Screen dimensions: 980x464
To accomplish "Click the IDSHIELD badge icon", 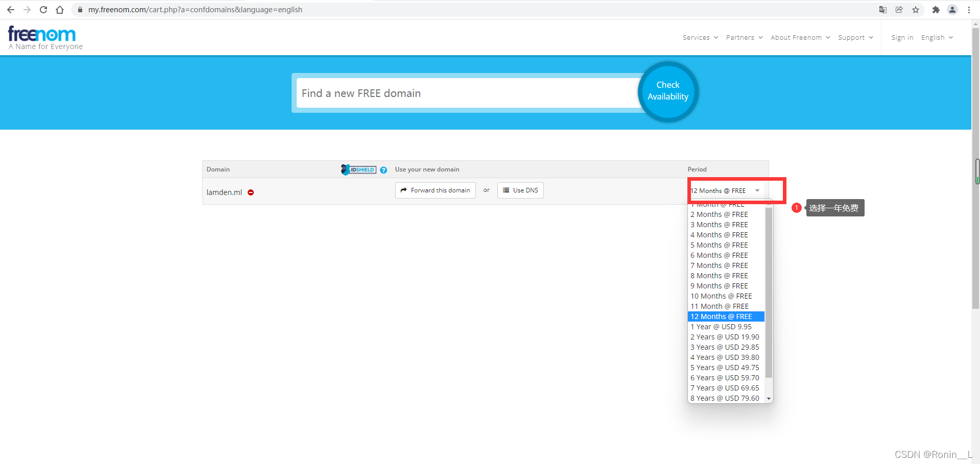I will click(358, 169).
